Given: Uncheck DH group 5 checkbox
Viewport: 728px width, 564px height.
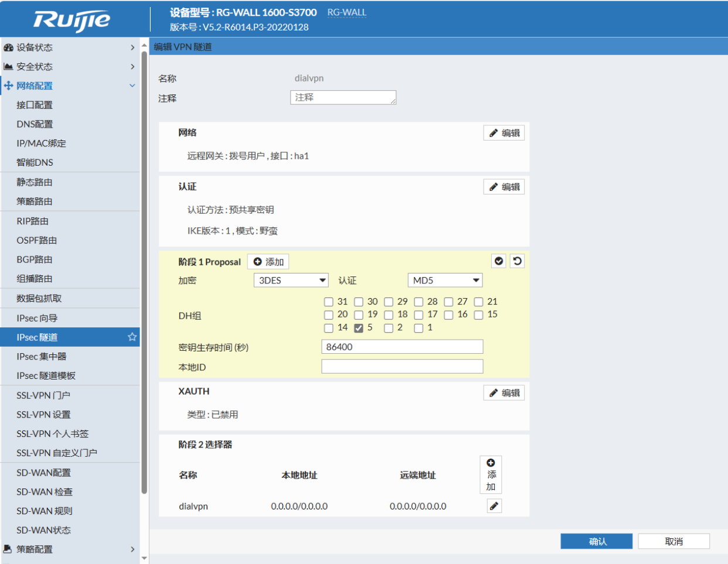Looking at the screenshot, I should tap(359, 328).
